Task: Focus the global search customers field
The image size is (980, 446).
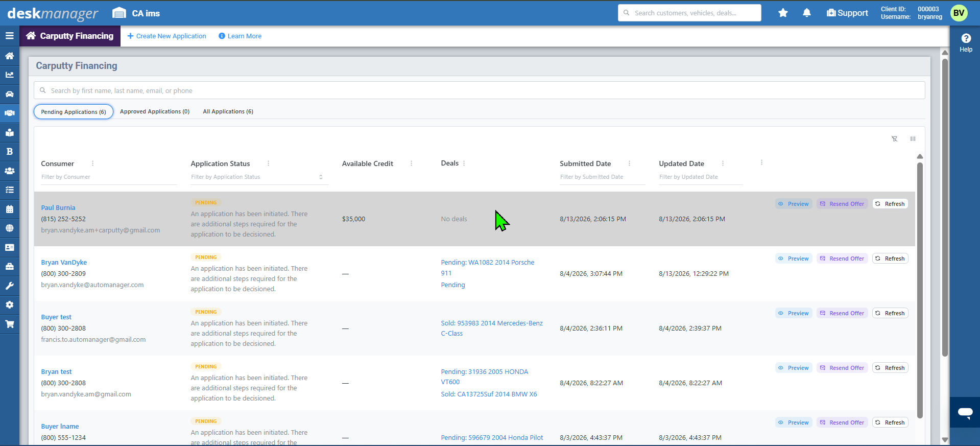Action: click(689, 13)
